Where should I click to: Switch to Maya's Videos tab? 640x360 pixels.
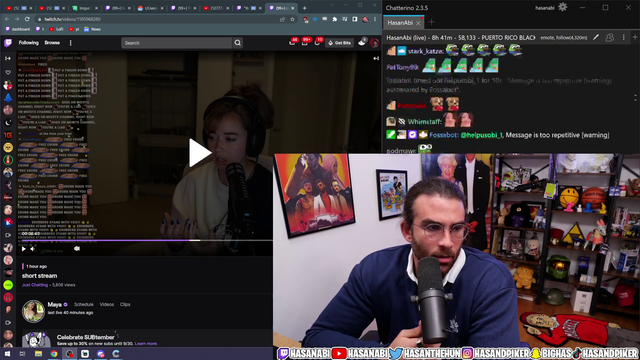coord(107,304)
